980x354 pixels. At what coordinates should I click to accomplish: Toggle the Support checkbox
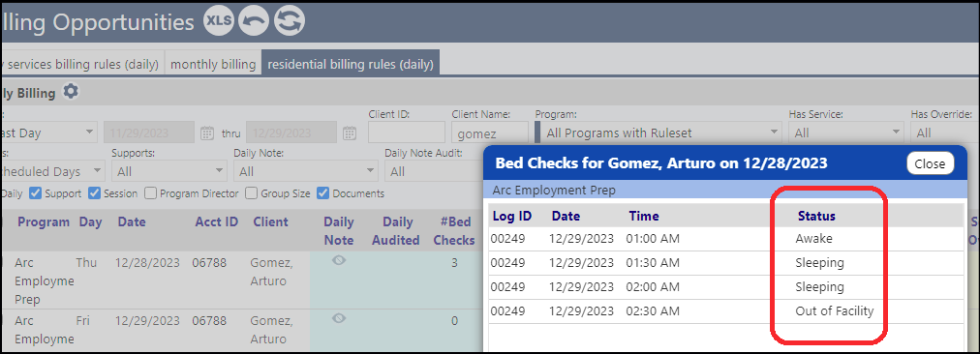[36, 192]
